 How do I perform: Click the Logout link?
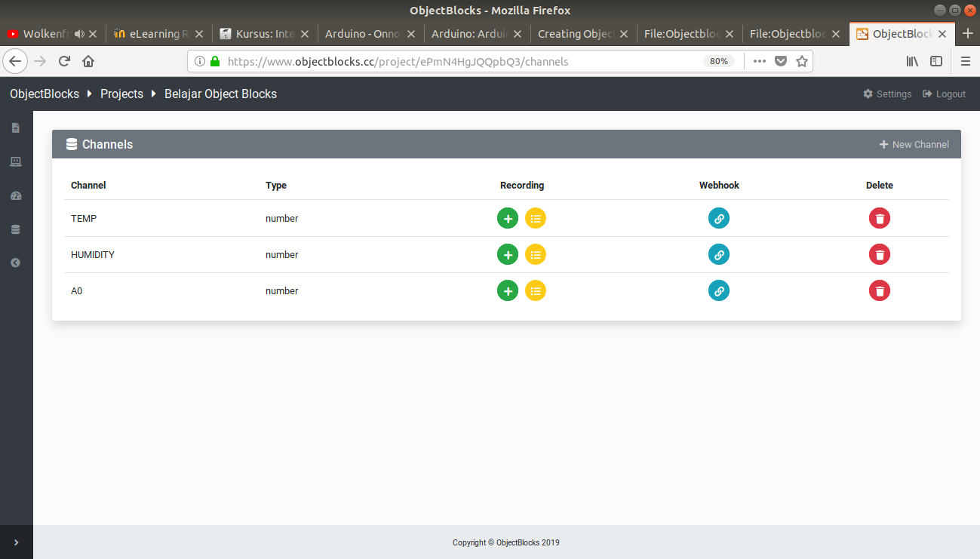[944, 94]
